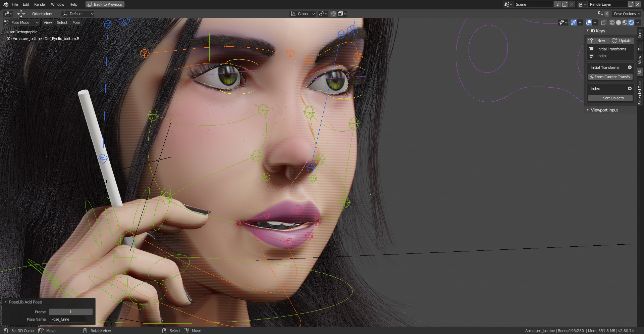Click From Current Transforms button
Screen dimensions: 644x334
pyautogui.click(x=610, y=77)
